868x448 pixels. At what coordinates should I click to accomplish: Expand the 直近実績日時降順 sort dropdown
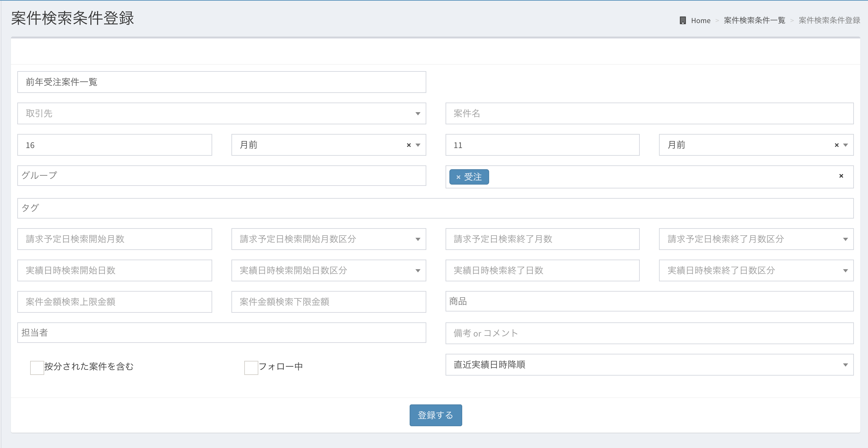coord(845,365)
